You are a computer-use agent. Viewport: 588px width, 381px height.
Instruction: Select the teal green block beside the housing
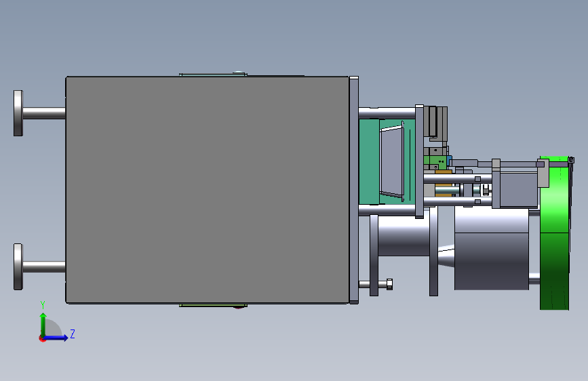pyautogui.click(x=369, y=161)
